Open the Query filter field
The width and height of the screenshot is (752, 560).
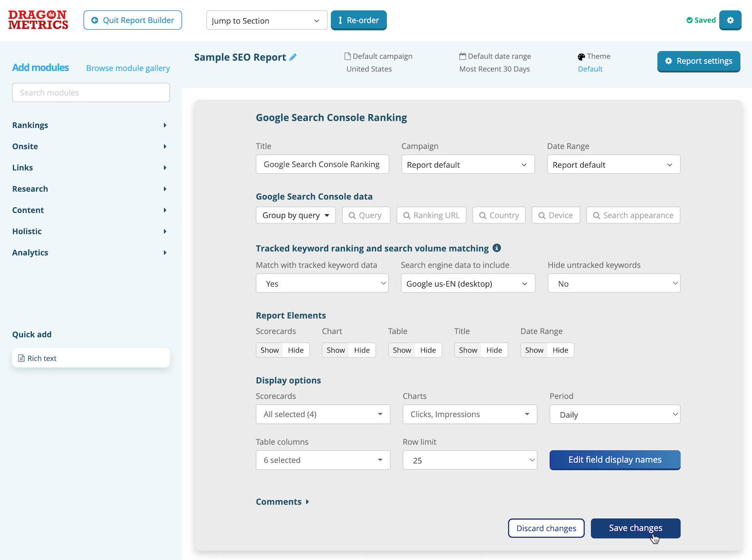[366, 215]
